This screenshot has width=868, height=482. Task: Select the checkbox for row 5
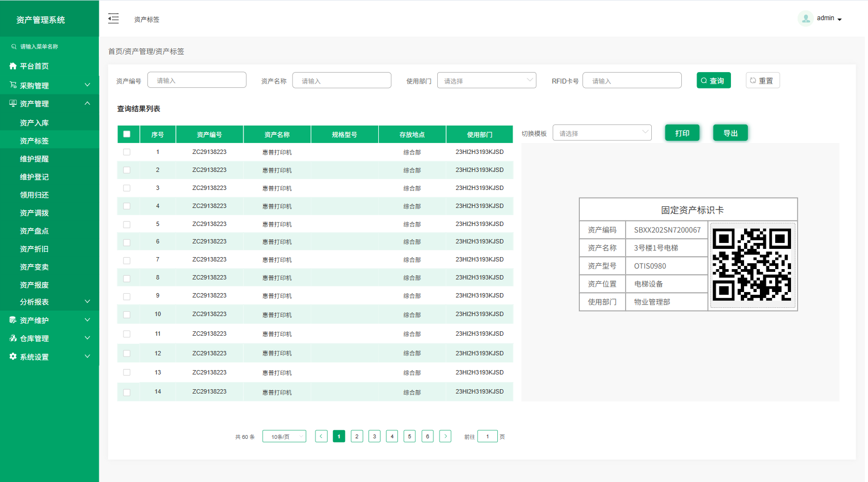(x=127, y=224)
